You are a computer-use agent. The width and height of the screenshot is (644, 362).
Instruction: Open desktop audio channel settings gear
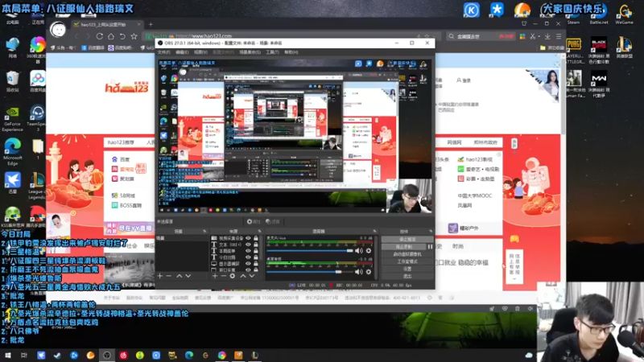tap(369, 271)
